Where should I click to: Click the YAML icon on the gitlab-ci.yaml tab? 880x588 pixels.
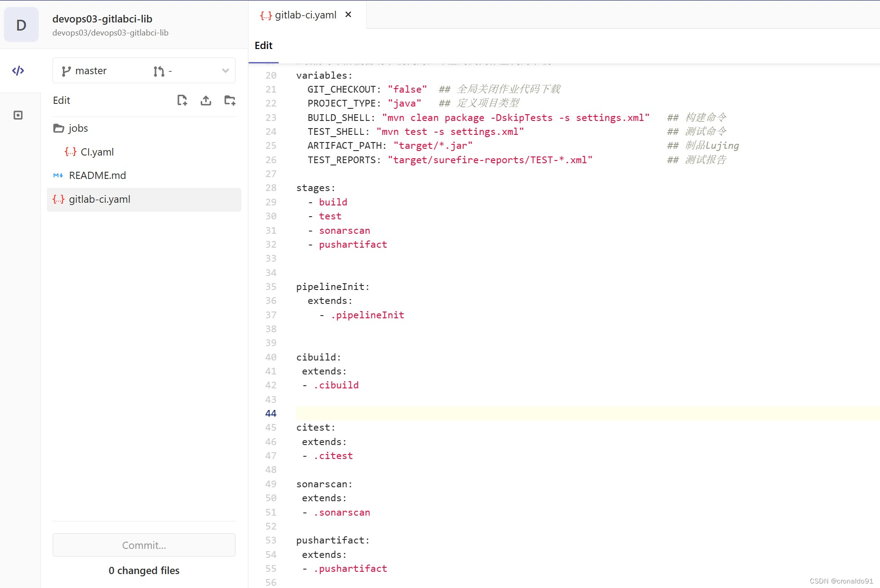point(266,15)
